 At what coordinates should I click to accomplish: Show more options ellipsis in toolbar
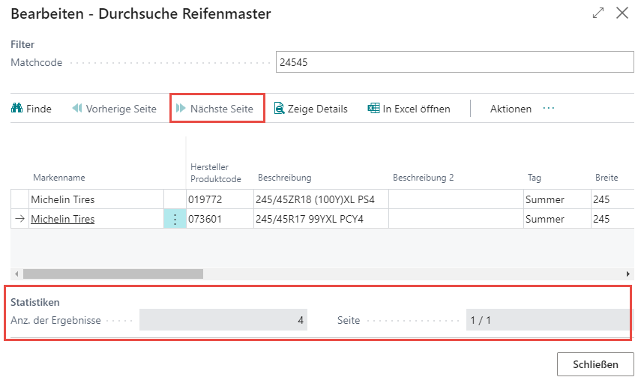pyautogui.click(x=549, y=108)
